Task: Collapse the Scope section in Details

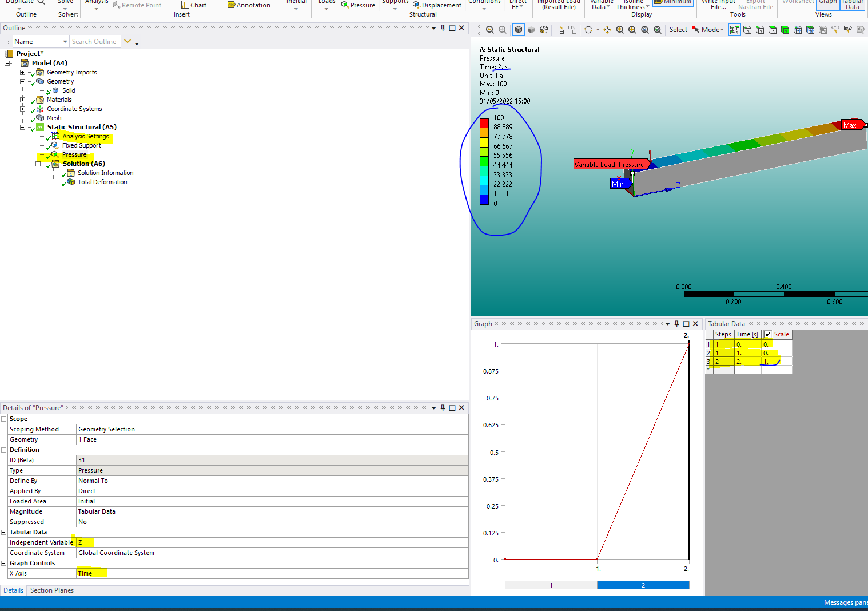Action: tap(4, 419)
